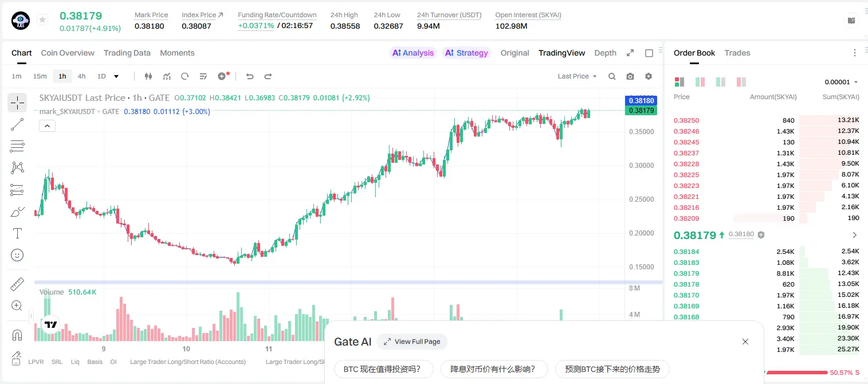868x384 pixels.
Task: Close the Gate AI panel
Action: [745, 342]
